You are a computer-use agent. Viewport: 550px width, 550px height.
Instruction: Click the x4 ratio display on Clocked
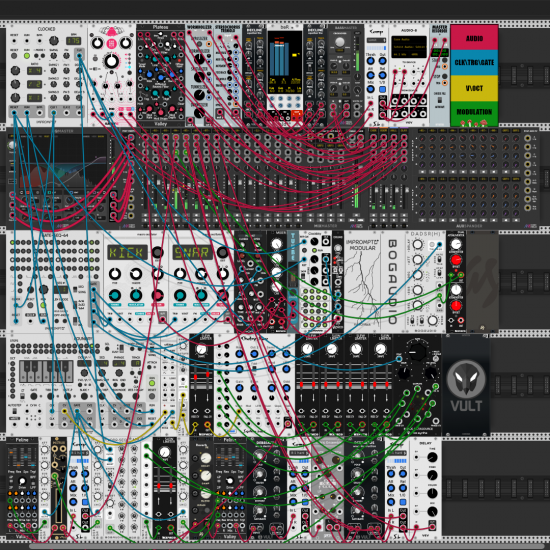34,71
